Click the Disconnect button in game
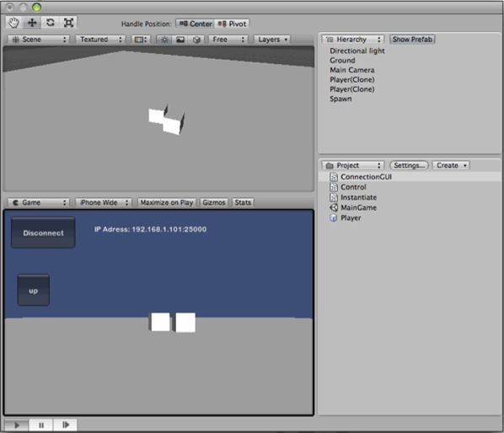 (x=43, y=233)
